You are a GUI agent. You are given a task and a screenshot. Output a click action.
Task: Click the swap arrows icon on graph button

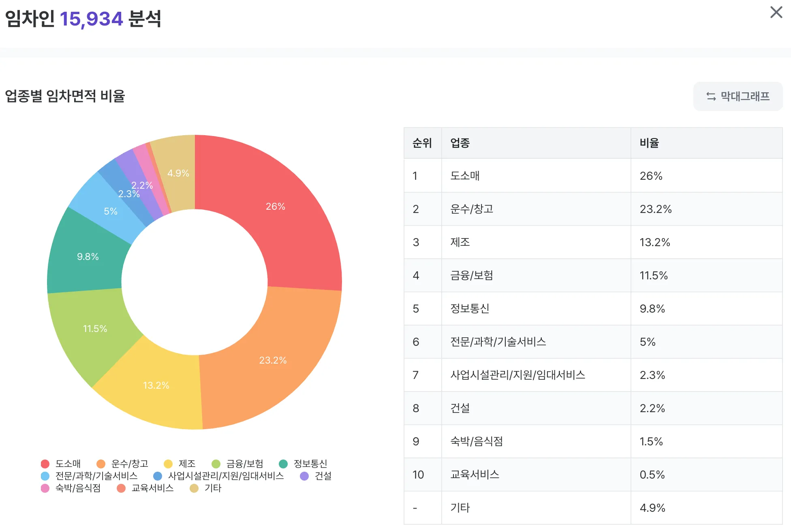711,96
